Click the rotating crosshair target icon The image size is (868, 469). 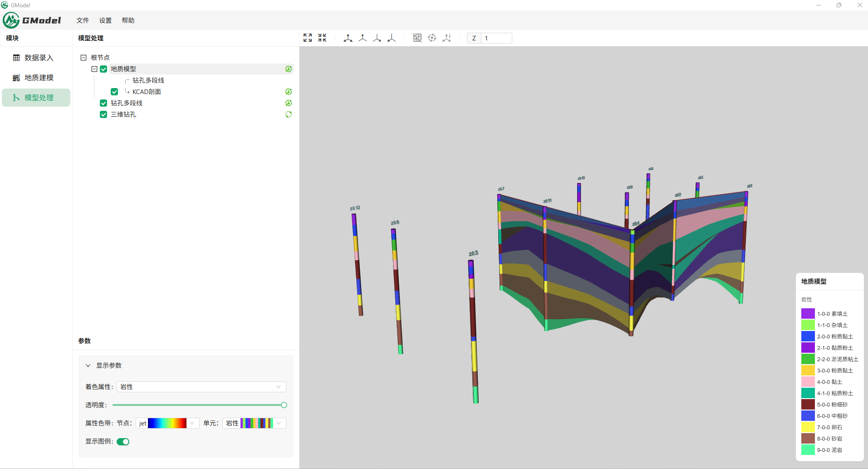coord(432,38)
